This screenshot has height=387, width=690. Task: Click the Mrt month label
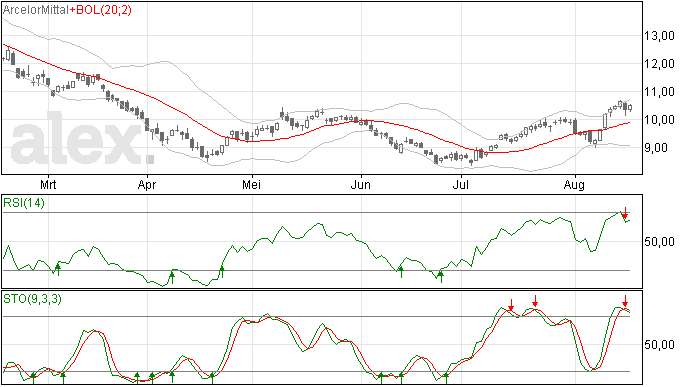(48, 184)
